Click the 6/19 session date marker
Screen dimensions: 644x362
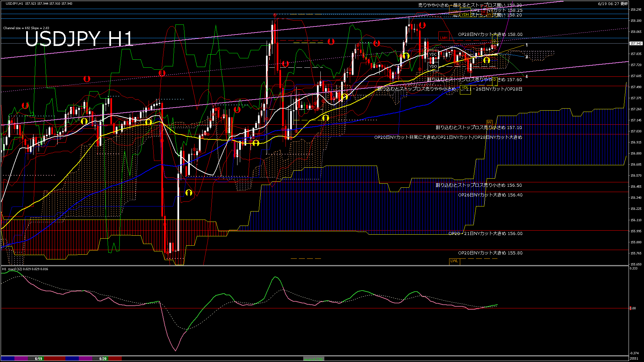click(x=39, y=359)
